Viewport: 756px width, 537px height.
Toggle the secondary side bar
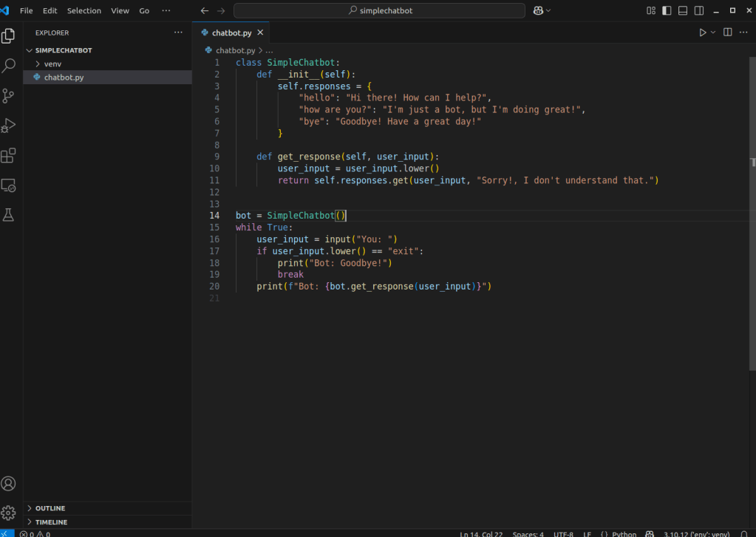698,11
